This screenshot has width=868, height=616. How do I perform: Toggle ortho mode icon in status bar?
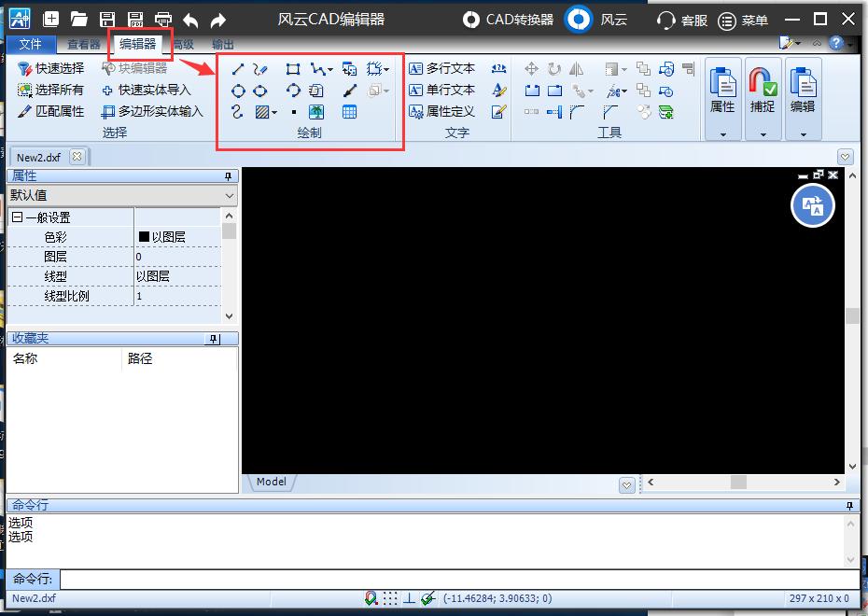coord(409,598)
